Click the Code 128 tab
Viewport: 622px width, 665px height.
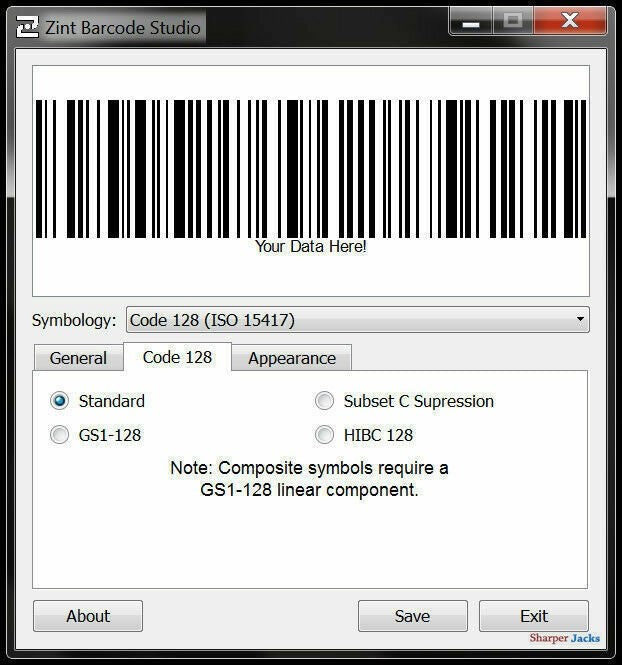[177, 357]
